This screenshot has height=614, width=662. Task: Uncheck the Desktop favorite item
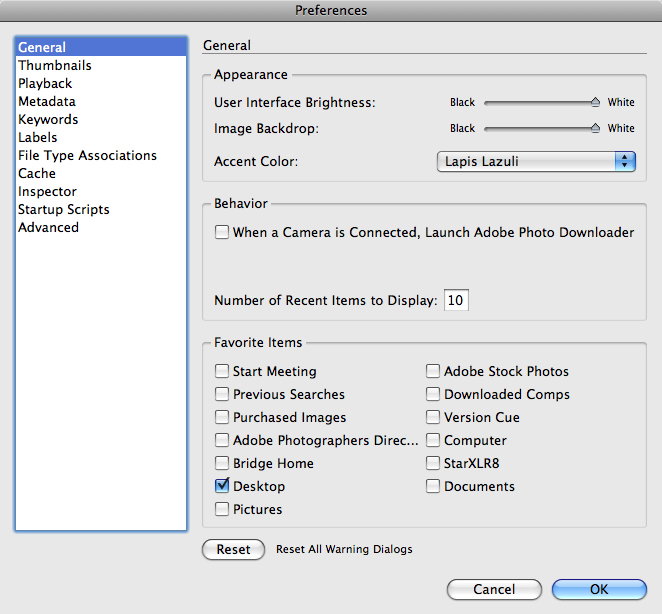click(222, 486)
